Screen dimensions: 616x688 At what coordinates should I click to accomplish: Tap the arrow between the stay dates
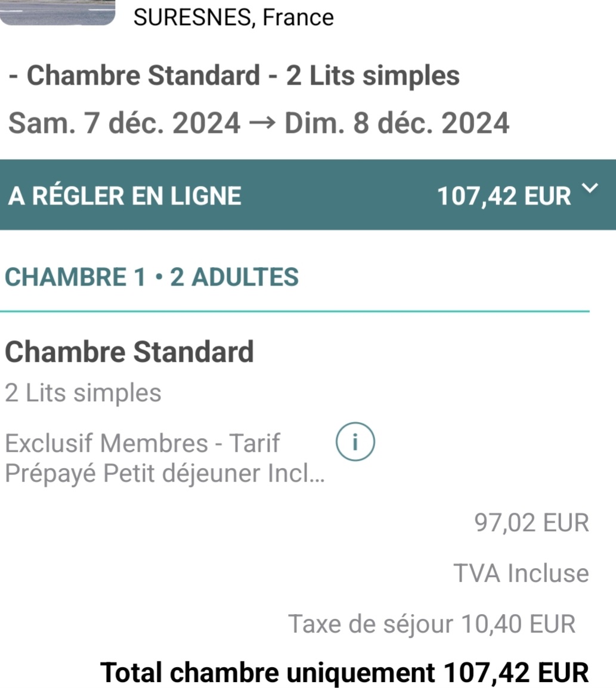coord(262,123)
